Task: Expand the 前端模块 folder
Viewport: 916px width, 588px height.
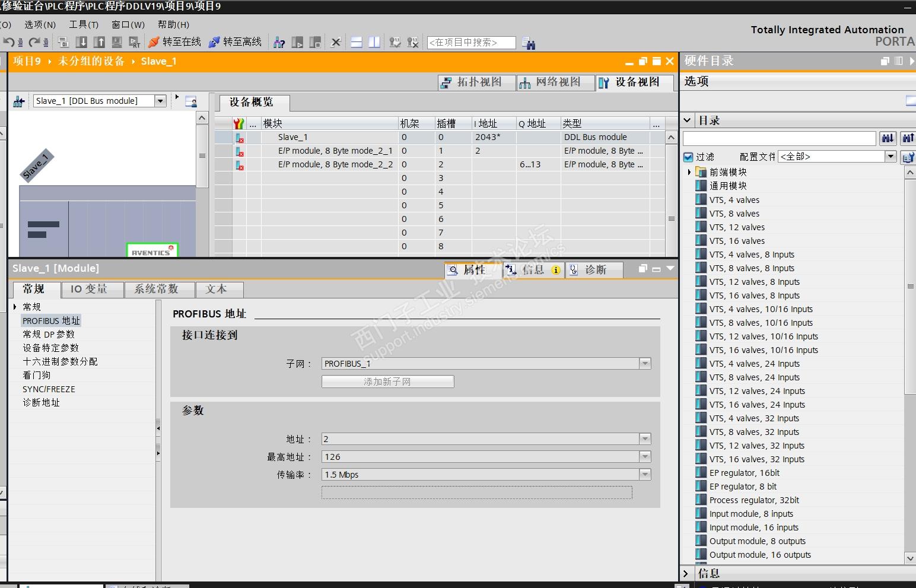Action: [689, 172]
